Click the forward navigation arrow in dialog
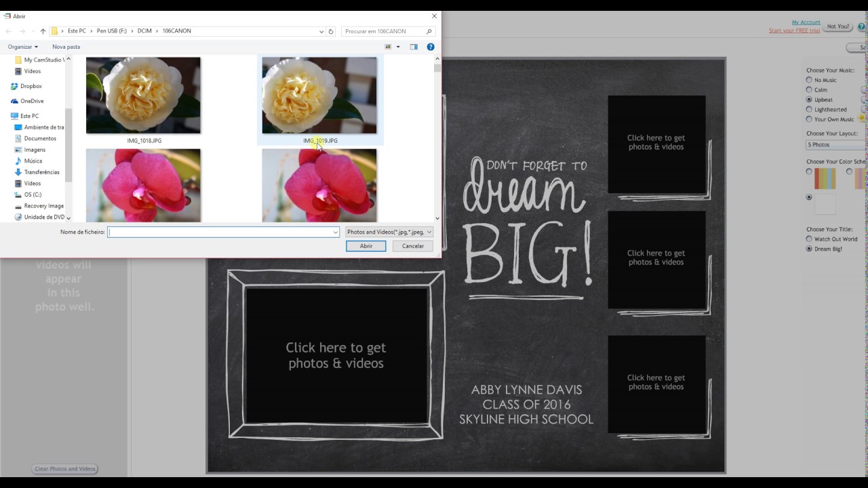868x488 pixels. coord(22,31)
